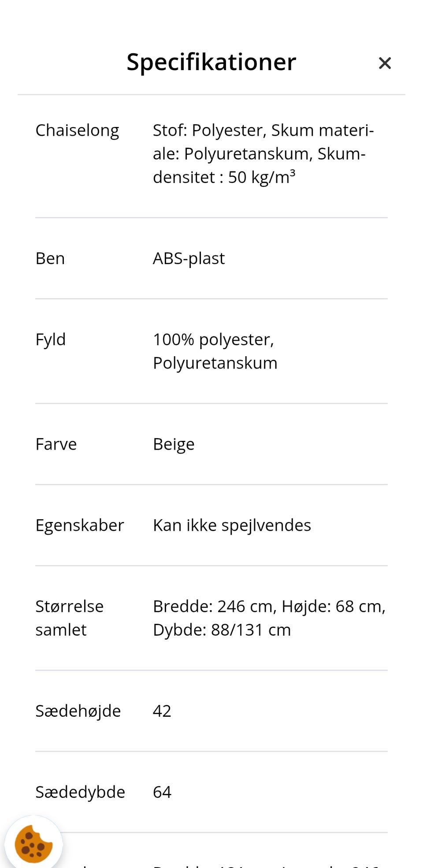Click the Sædehøjde value 42

click(162, 711)
